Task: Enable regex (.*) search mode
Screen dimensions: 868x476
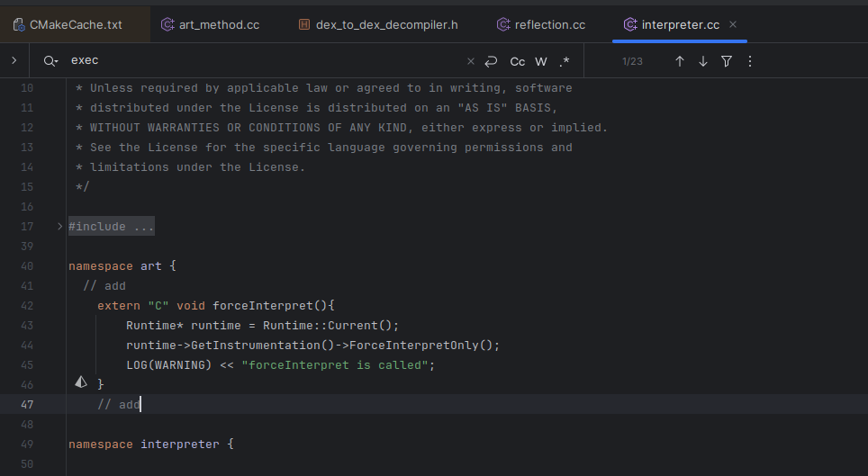Action: coord(565,61)
